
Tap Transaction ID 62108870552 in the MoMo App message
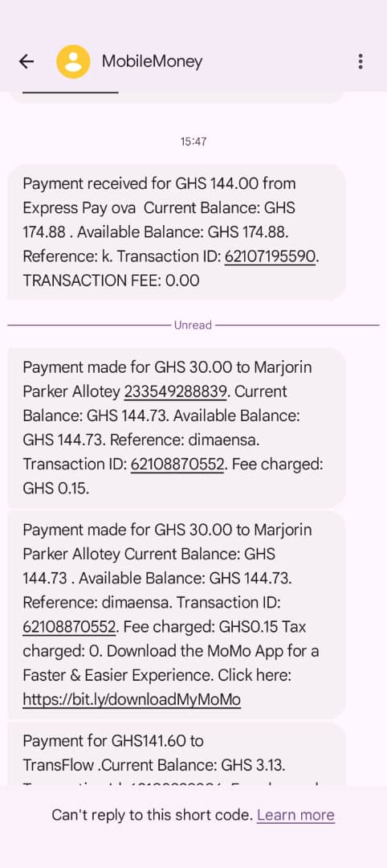coord(69,627)
